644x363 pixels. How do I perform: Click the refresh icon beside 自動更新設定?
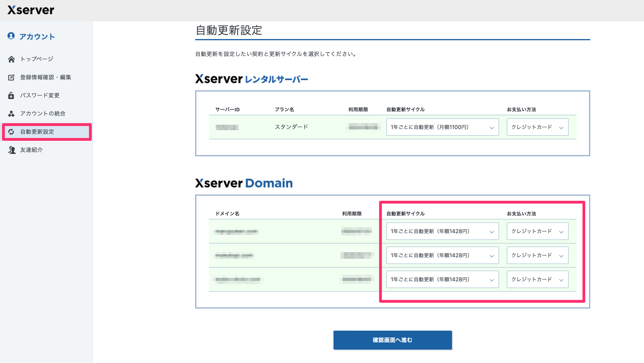tap(11, 132)
